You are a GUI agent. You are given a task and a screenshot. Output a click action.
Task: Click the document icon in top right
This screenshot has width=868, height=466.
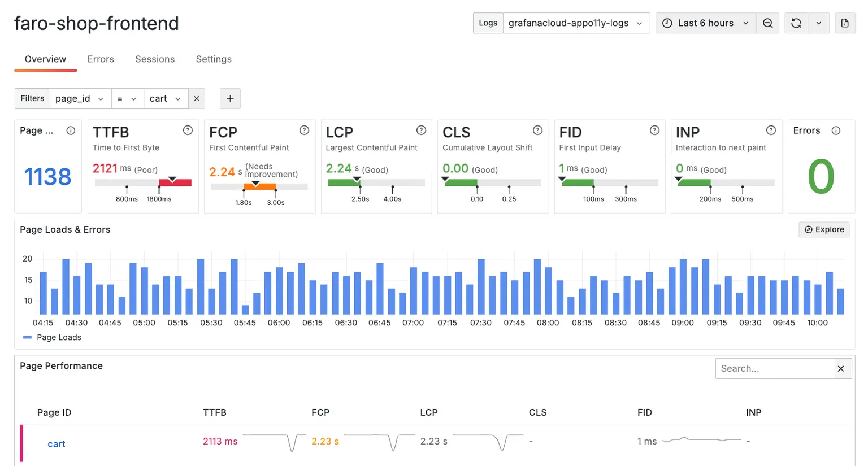844,23
